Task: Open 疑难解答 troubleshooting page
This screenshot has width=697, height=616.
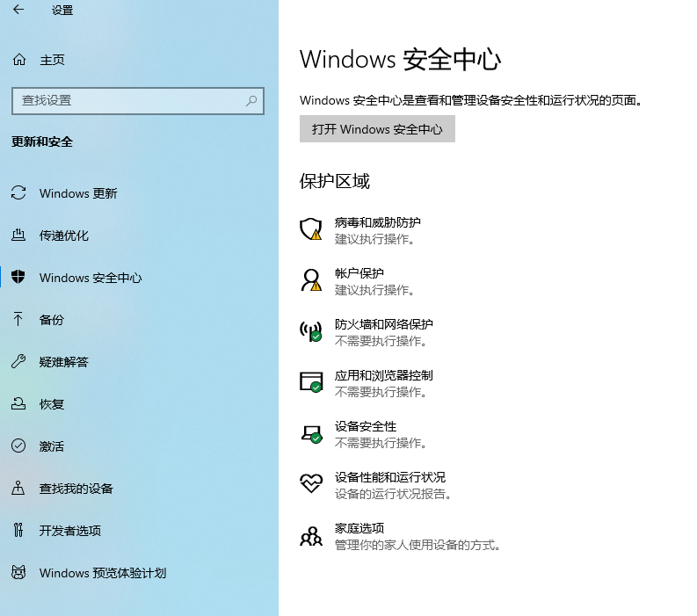Action: pyautogui.click(x=64, y=362)
